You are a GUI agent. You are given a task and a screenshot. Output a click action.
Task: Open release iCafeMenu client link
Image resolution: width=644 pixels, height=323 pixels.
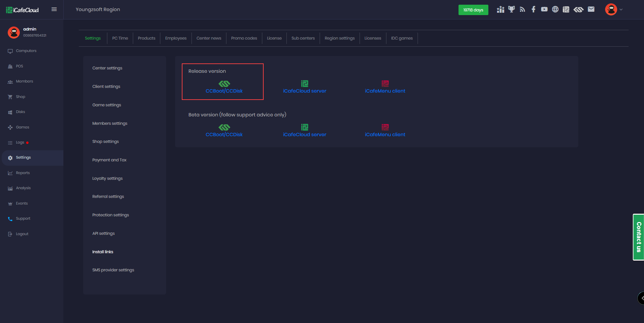tap(385, 91)
